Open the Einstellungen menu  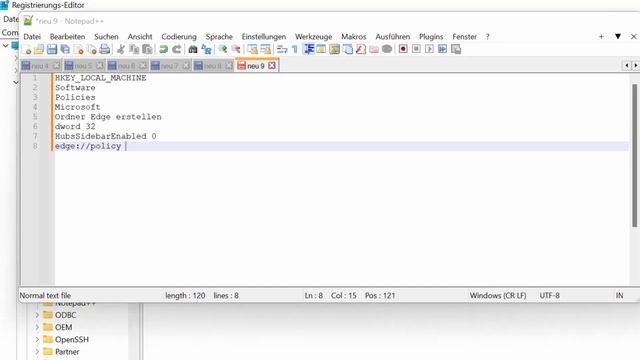click(264, 37)
